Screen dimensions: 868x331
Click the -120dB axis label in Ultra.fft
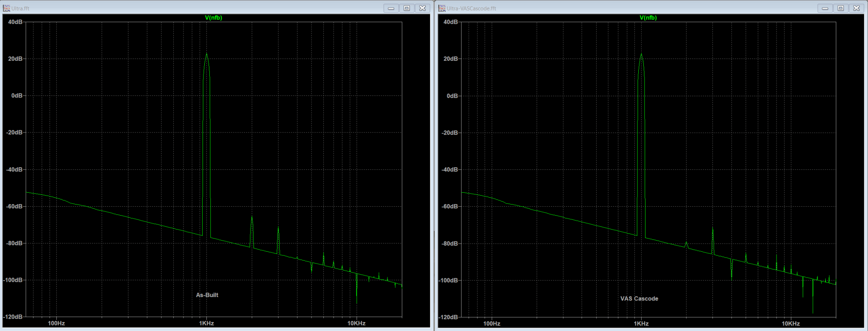pos(13,317)
